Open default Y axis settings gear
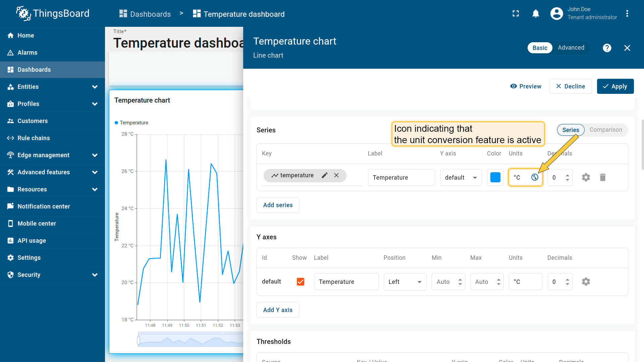Screen dimensions: 644x362 click(586, 282)
